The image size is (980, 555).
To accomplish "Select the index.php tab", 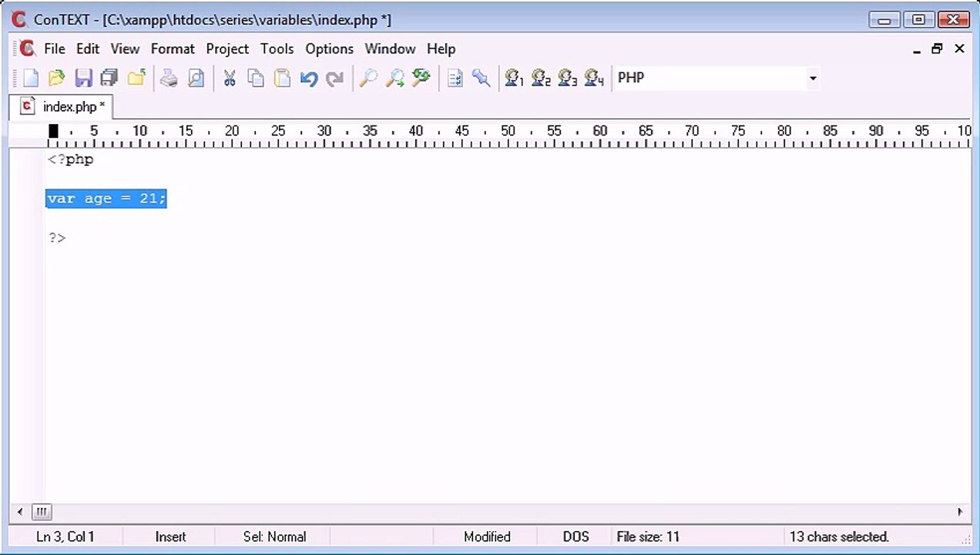I will pos(62,106).
